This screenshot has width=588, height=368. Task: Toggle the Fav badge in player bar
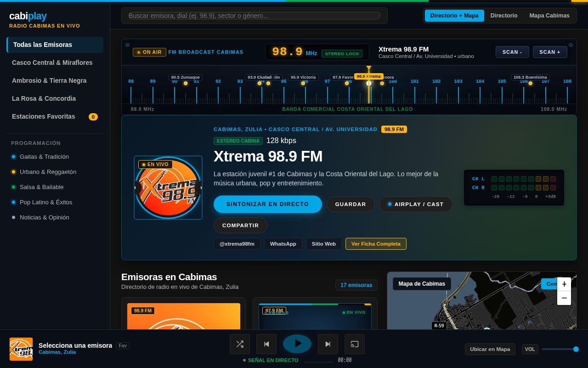click(x=123, y=345)
